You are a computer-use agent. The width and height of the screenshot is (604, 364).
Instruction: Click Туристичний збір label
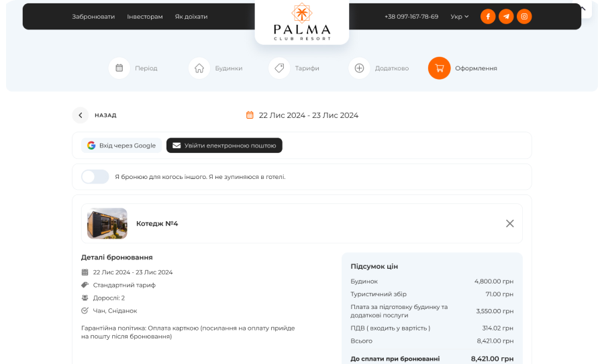click(x=379, y=294)
